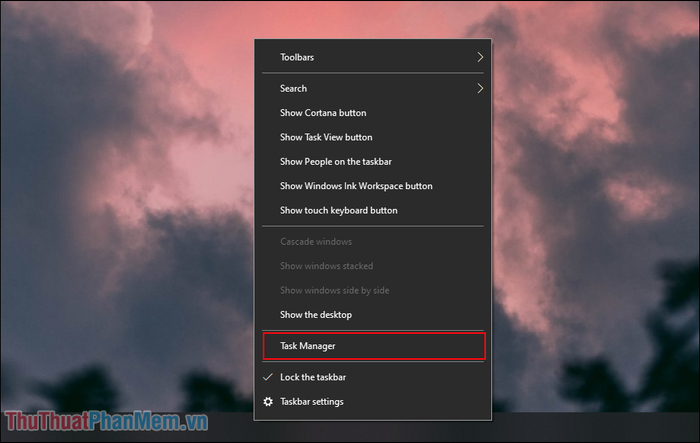
Task: Choose Show the desktop
Action: (x=373, y=315)
